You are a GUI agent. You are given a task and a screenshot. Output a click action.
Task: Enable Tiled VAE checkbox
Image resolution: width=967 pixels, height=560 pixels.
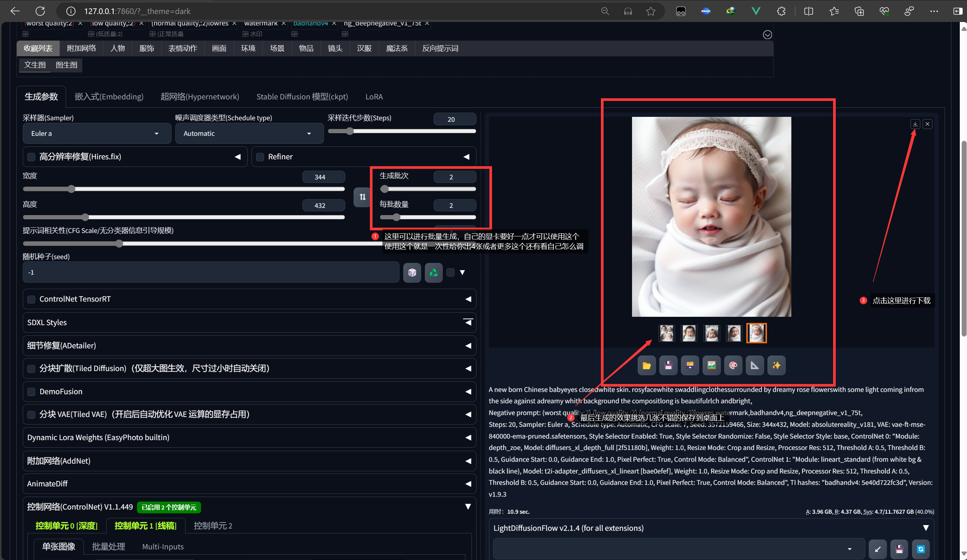pyautogui.click(x=31, y=415)
